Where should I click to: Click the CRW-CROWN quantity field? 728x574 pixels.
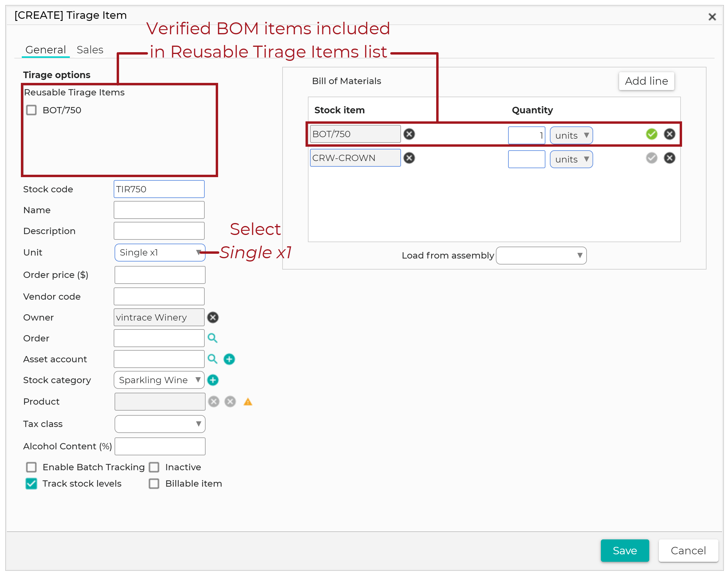coord(526,159)
